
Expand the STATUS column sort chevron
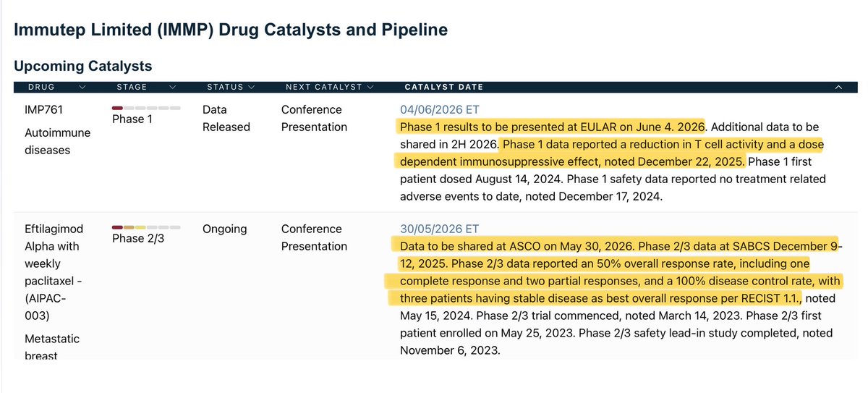tap(252, 87)
